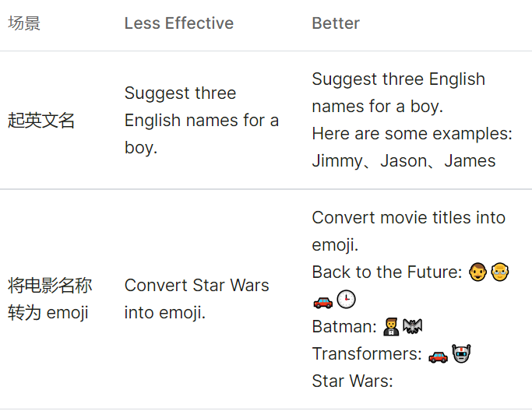The width and height of the screenshot is (532, 411).
Task: Click the 场景 column header
Action: coord(24,23)
